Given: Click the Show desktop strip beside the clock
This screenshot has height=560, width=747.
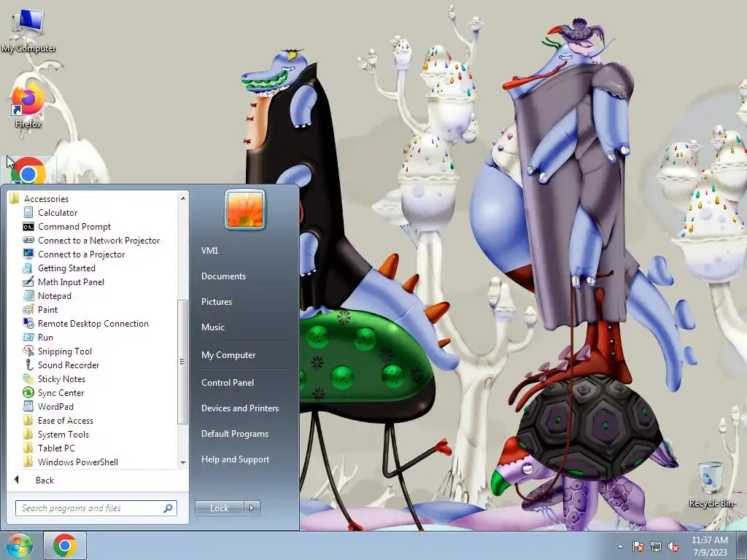Looking at the screenshot, I should [742, 545].
